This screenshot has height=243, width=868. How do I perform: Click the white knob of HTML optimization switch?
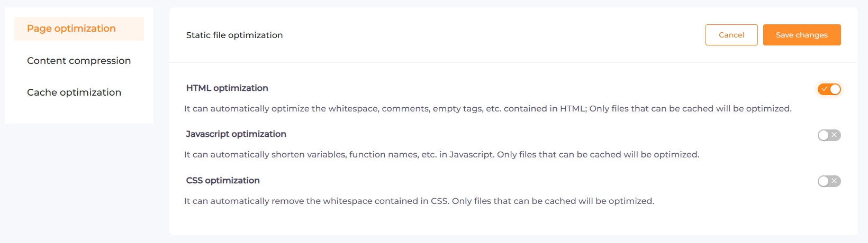tap(835, 89)
